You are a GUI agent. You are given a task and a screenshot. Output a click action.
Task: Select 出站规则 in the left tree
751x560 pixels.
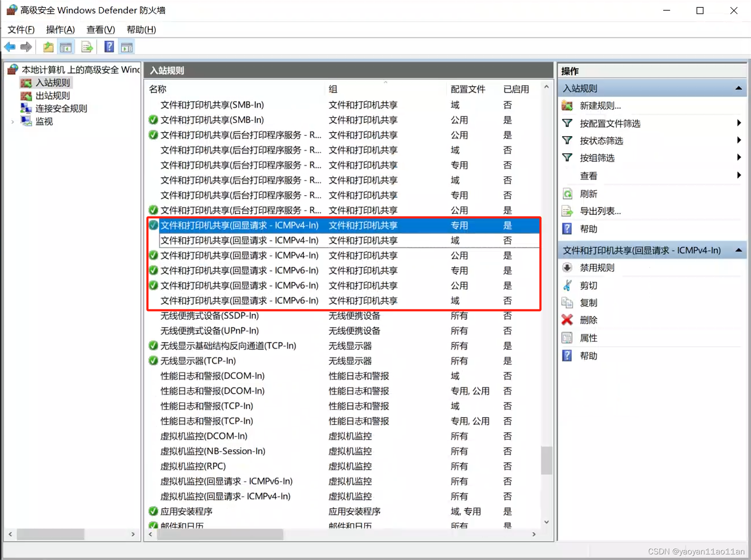tap(53, 95)
